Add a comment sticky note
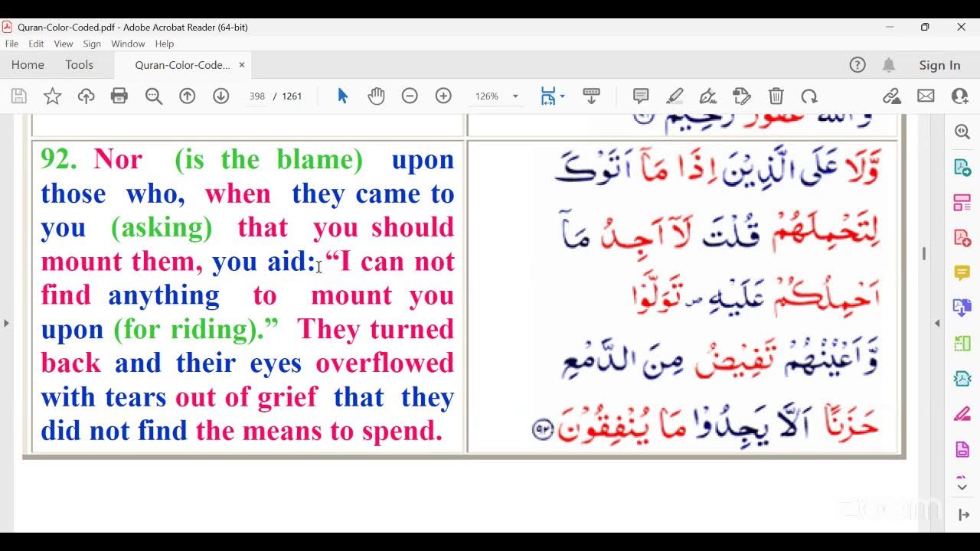This screenshot has height=551, width=980. pos(641,96)
